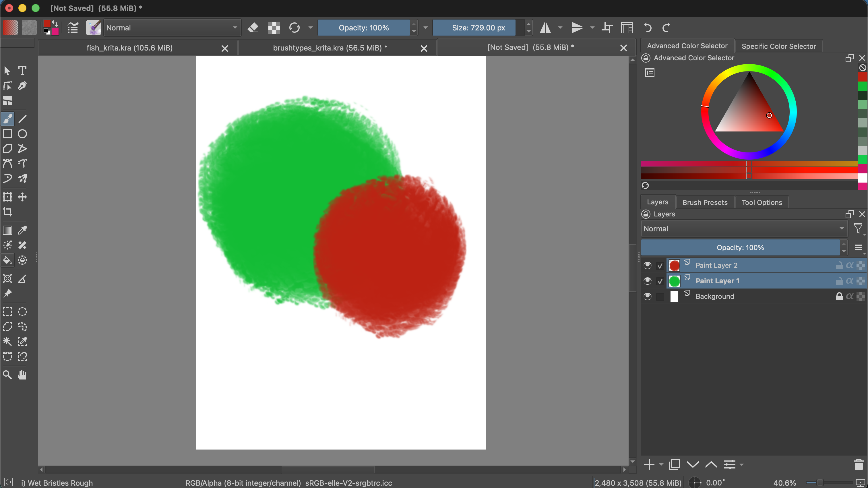Screen dimensions: 868x488
Task: Open the Advanced Color Selector tab
Action: tap(687, 46)
